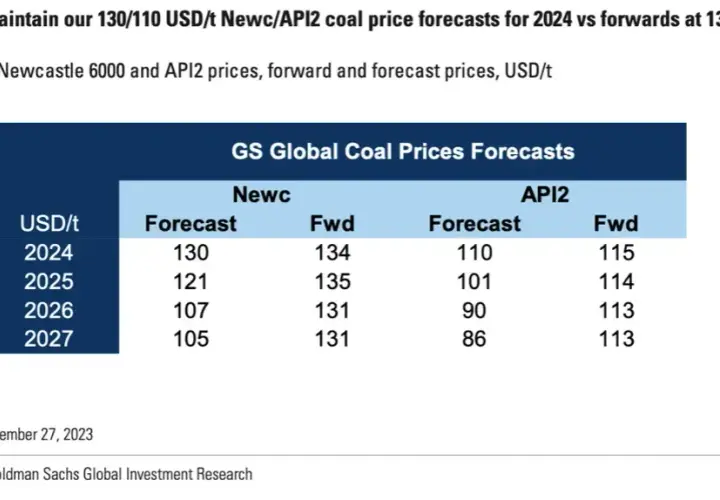Click the 2024 row label

(49, 253)
